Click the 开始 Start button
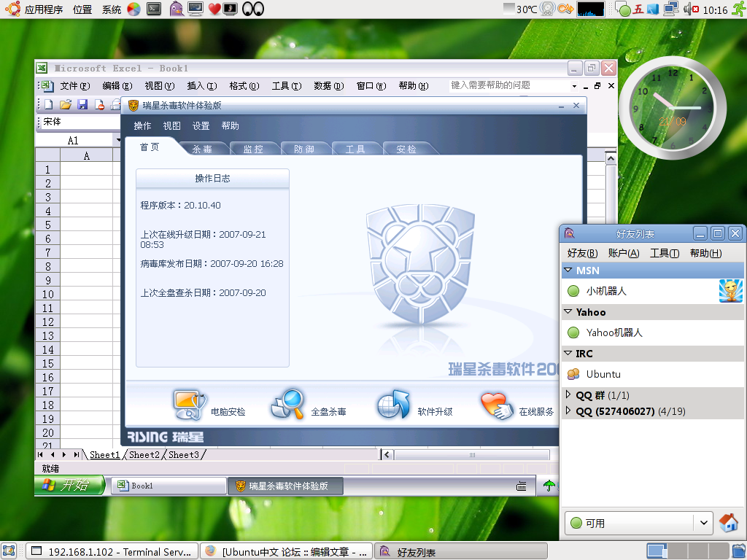The width and height of the screenshot is (747, 560). click(69, 485)
